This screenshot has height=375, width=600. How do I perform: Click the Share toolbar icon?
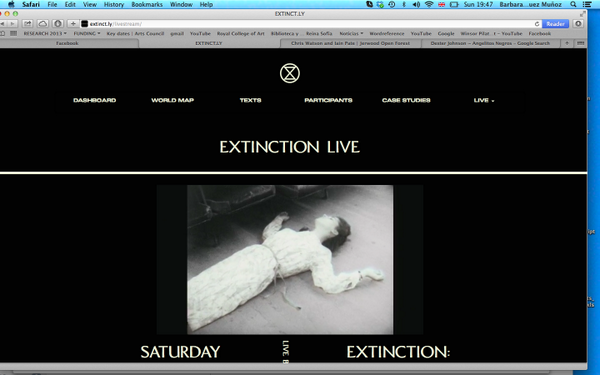[x=28, y=24]
